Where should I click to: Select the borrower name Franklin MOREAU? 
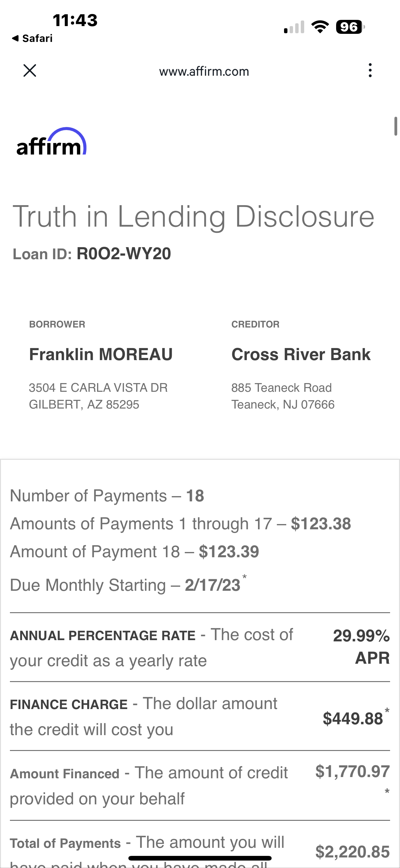click(x=101, y=355)
